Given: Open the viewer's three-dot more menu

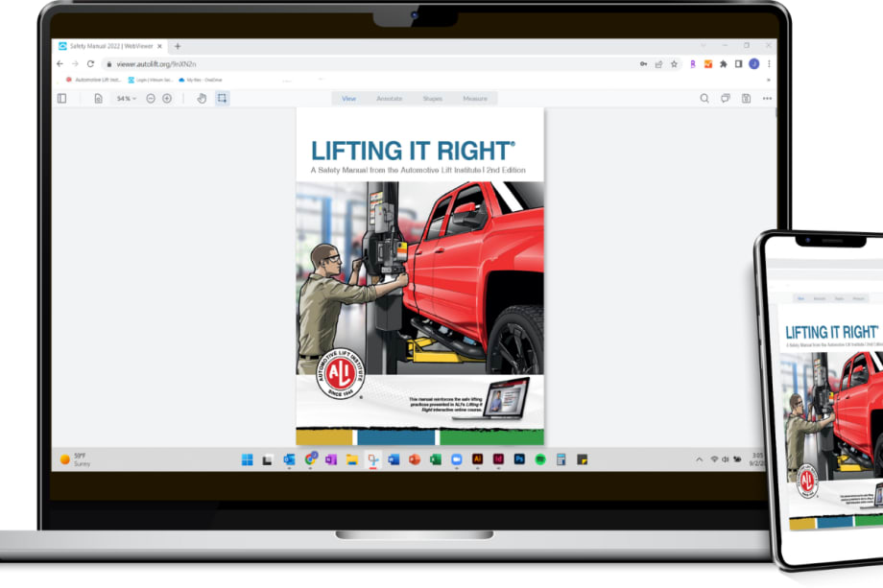Looking at the screenshot, I should (x=767, y=99).
